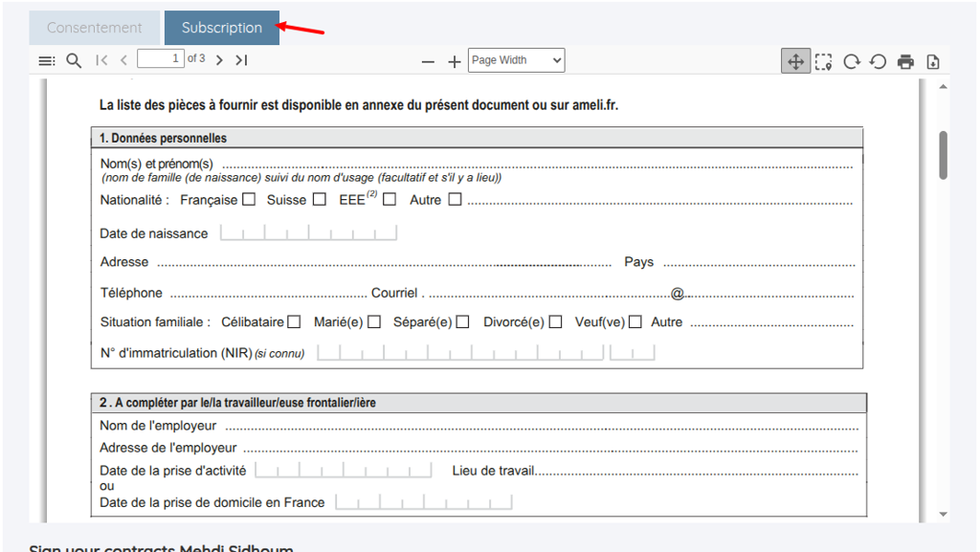Toggle the PDF sidebar panel

coord(47,60)
